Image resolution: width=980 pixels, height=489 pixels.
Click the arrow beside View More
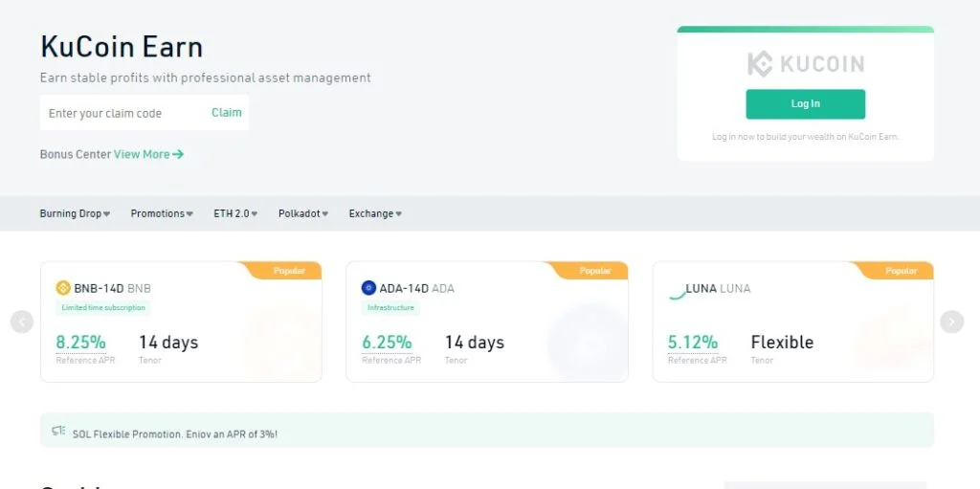178,154
